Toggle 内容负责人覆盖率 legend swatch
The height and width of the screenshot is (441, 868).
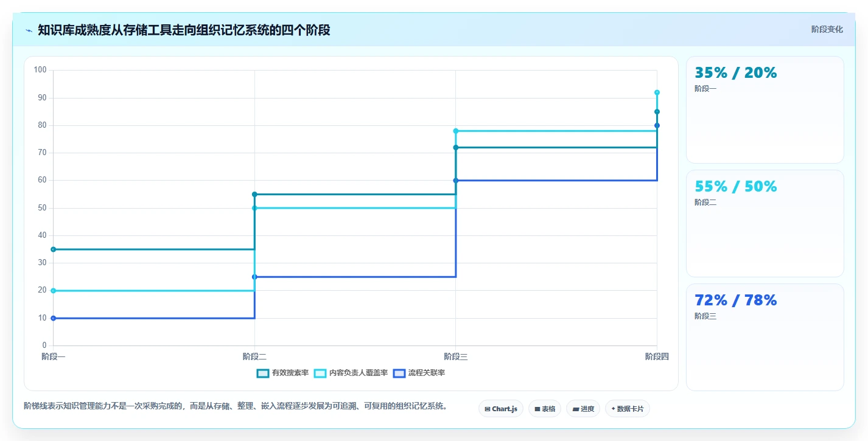[320, 373]
